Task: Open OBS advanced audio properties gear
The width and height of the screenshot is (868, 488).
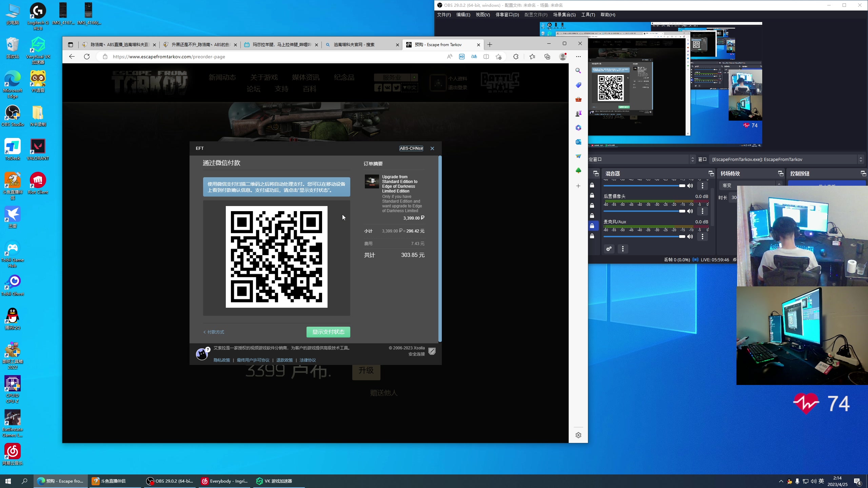Action: click(609, 249)
